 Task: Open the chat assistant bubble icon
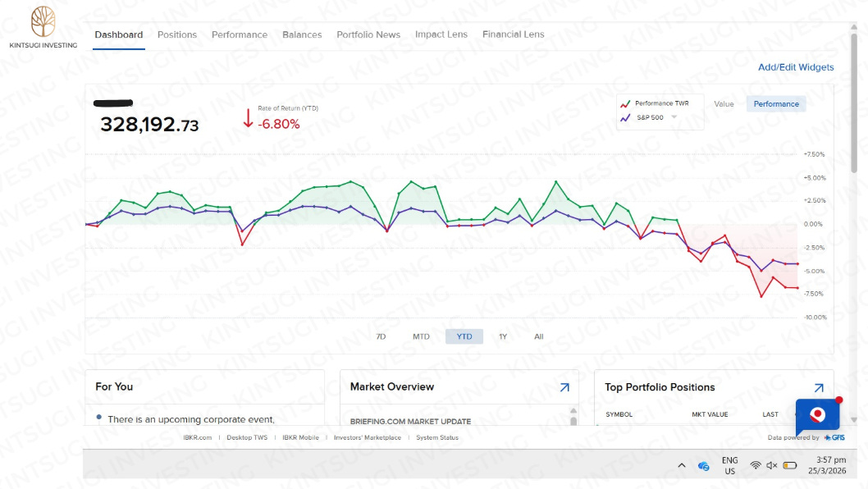[x=818, y=415]
